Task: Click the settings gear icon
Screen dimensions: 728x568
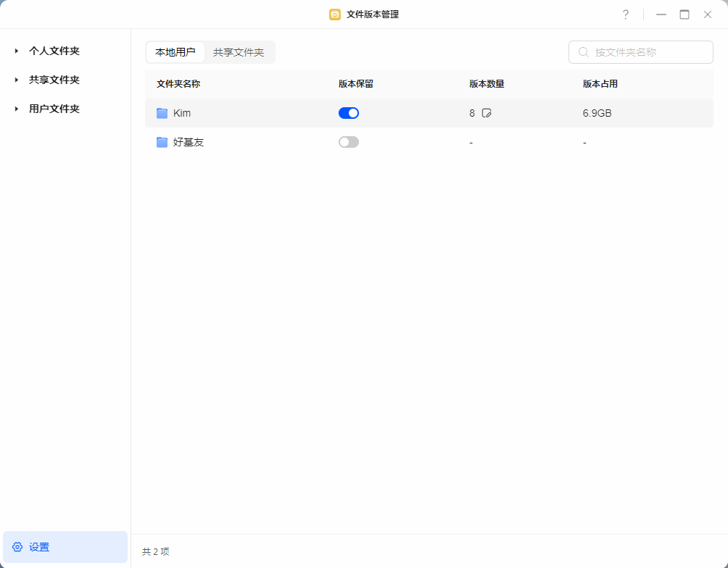Action: [x=17, y=547]
